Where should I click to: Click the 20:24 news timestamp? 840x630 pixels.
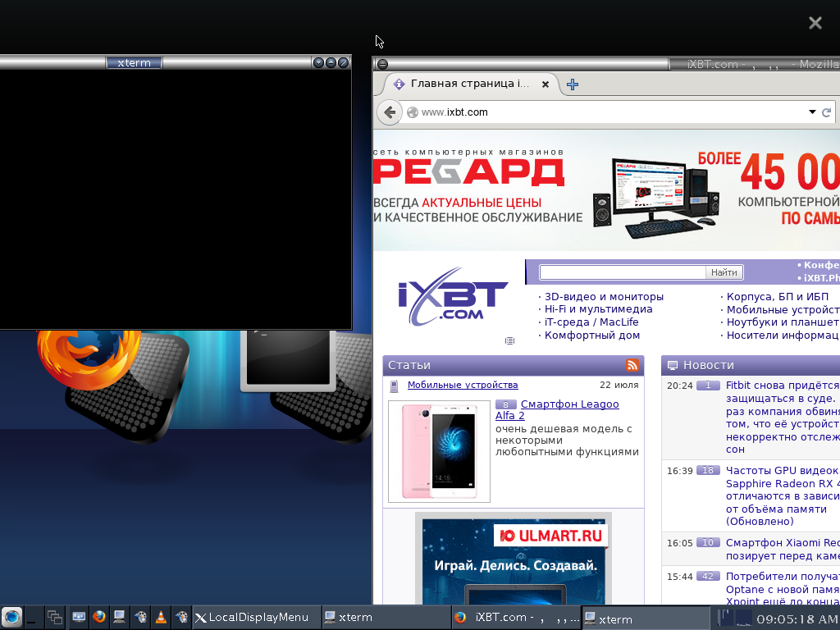point(680,386)
